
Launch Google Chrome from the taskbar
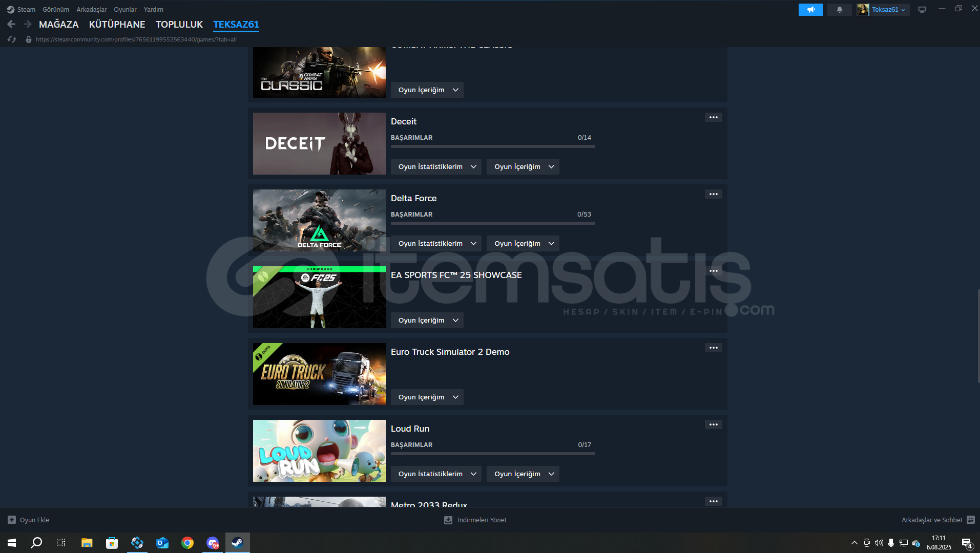tap(187, 543)
